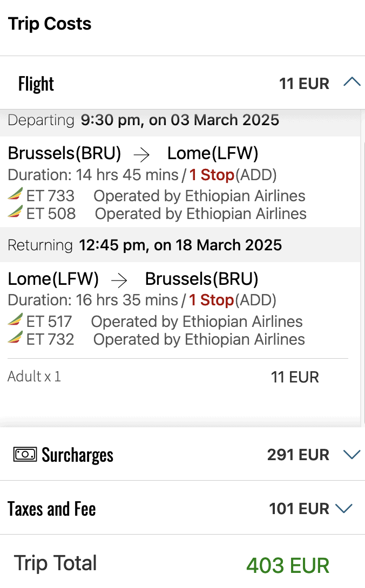The height and width of the screenshot is (588, 365).
Task: Click the Taxes and Fee label
Action: click(x=52, y=509)
